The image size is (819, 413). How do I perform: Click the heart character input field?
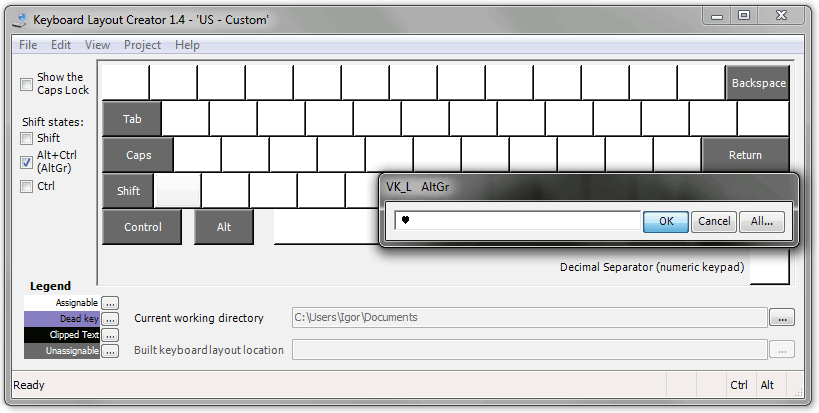coord(517,221)
